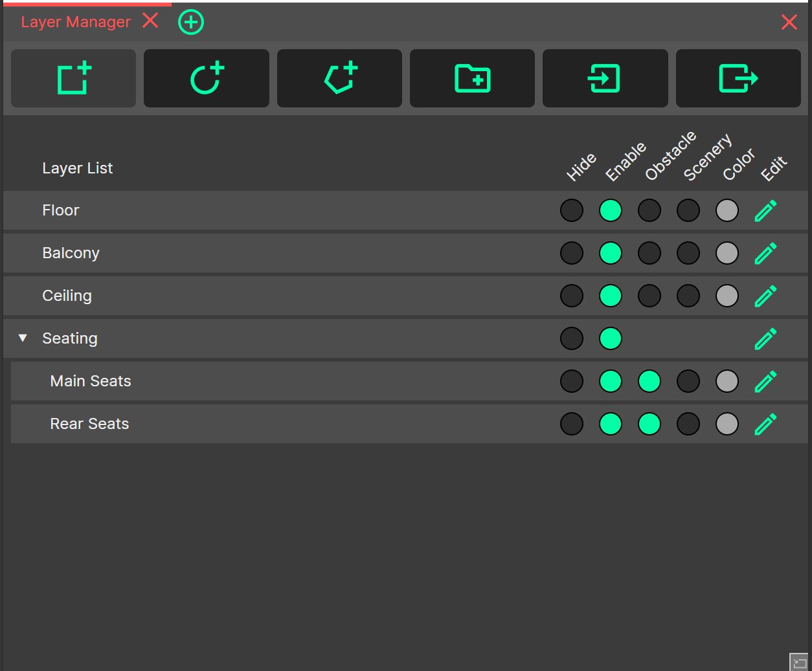Export layers using the export icon
Screen dimensions: 812x671
click(x=738, y=78)
